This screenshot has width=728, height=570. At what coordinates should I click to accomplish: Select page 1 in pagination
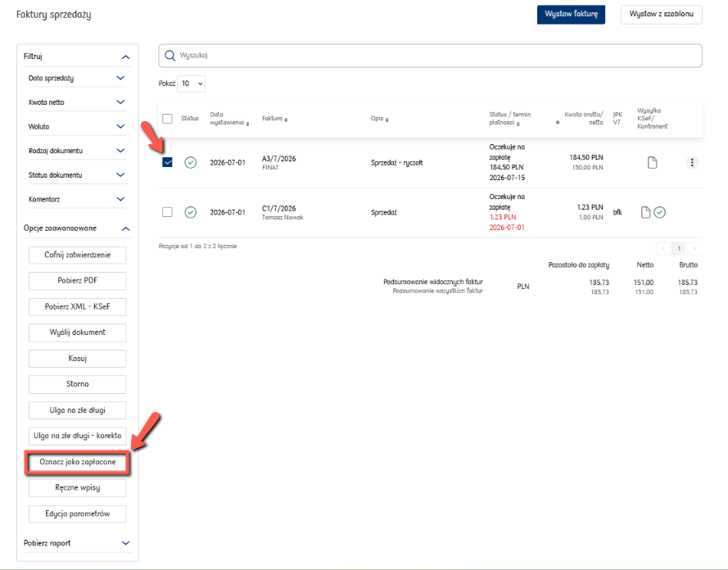(x=679, y=248)
